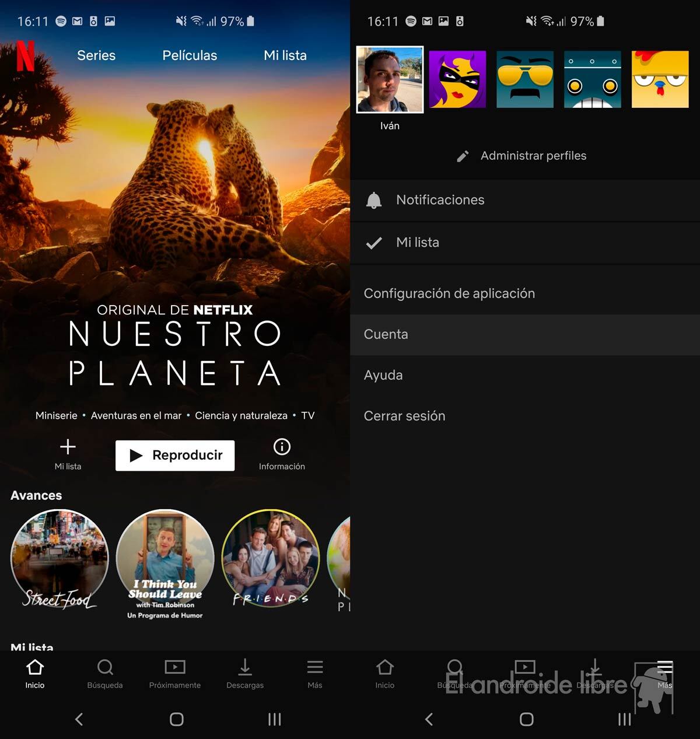
Task: Open Mi lista in the top navigation
Action: (x=285, y=55)
